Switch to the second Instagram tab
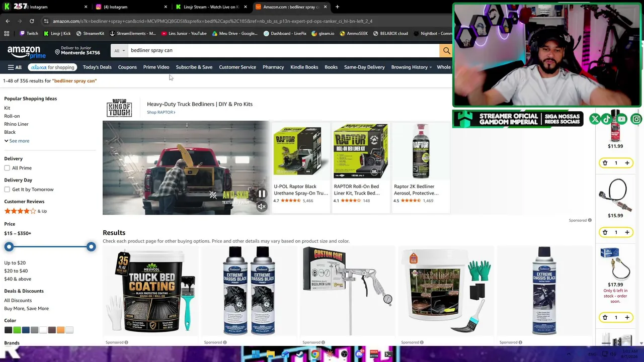Viewport: 644px width, 362px height. (131, 7)
